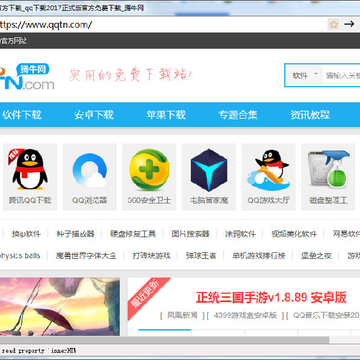Click the QQ音乐下载安装 link
Screen dimensions: 360x360
click(326, 315)
